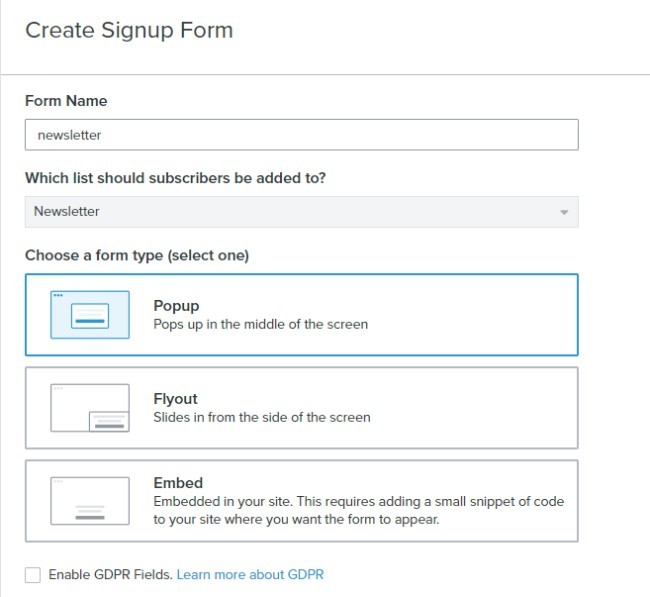
Task: Click 'Pops up in the middle' description
Action: (x=260, y=325)
